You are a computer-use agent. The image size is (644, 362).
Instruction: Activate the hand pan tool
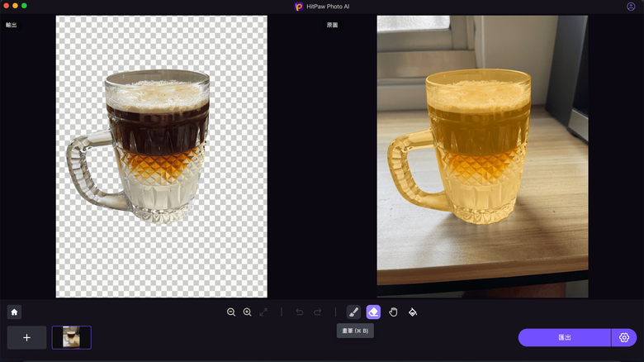(393, 312)
